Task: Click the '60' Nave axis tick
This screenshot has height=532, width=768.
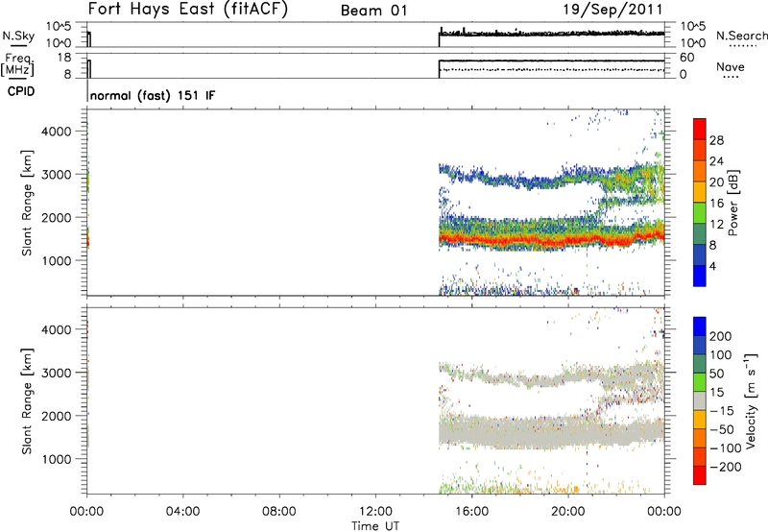Action: tap(686, 58)
